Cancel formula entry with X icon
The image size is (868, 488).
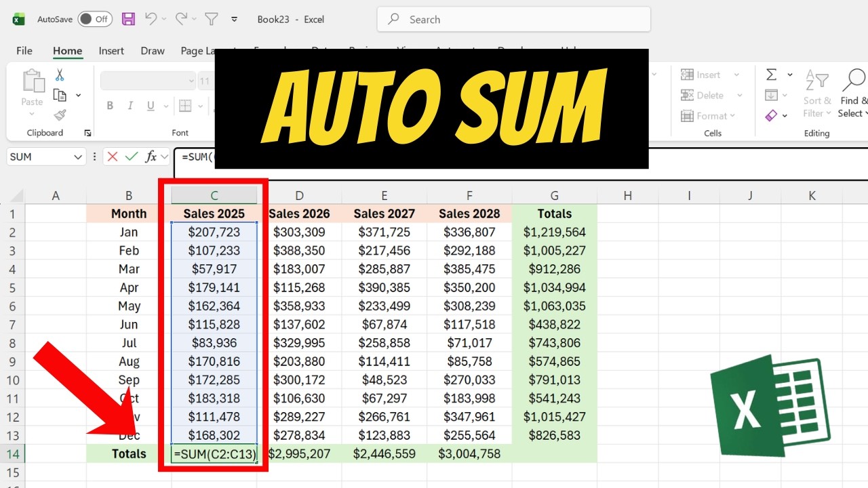point(113,157)
